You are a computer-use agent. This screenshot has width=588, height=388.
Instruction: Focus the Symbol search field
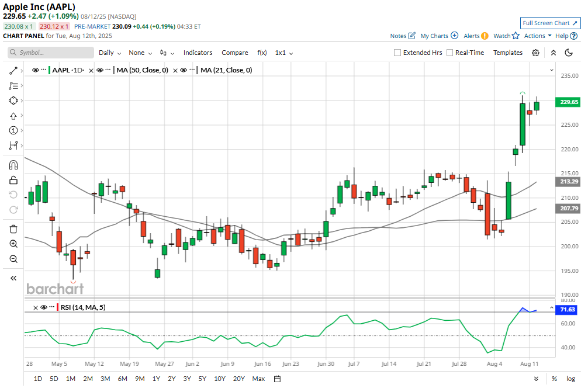51,53
